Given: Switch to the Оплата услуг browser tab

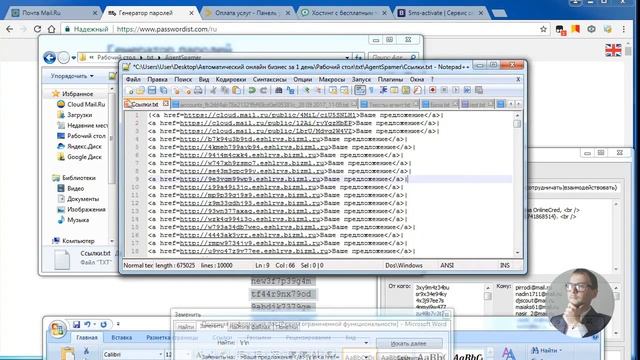Looking at the screenshot, I should [x=247, y=13].
